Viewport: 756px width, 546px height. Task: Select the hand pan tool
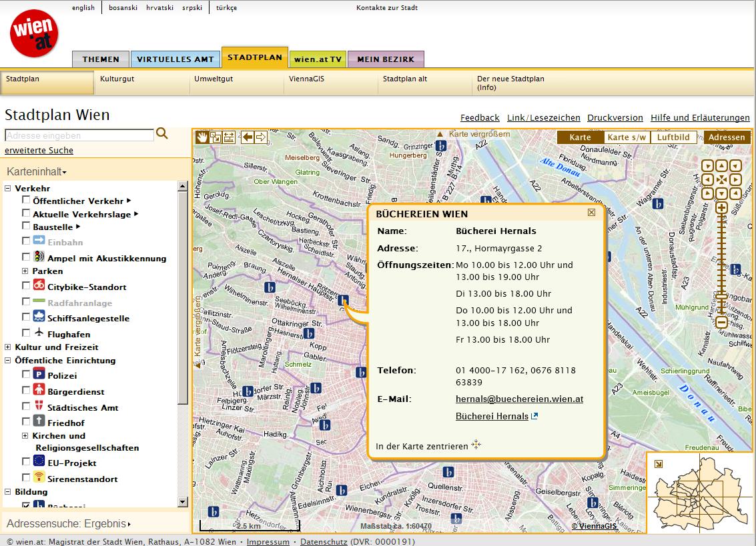(x=202, y=137)
